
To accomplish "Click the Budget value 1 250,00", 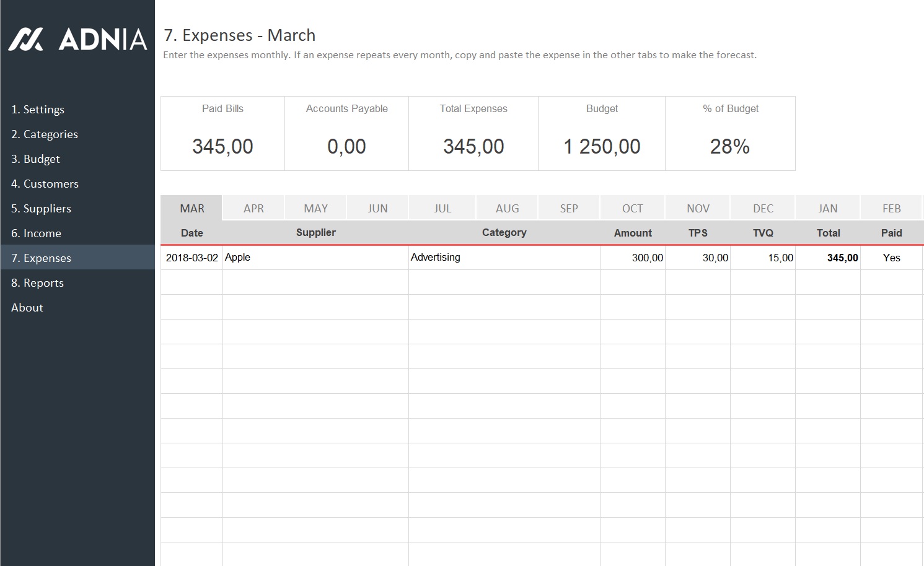I will pos(602,147).
